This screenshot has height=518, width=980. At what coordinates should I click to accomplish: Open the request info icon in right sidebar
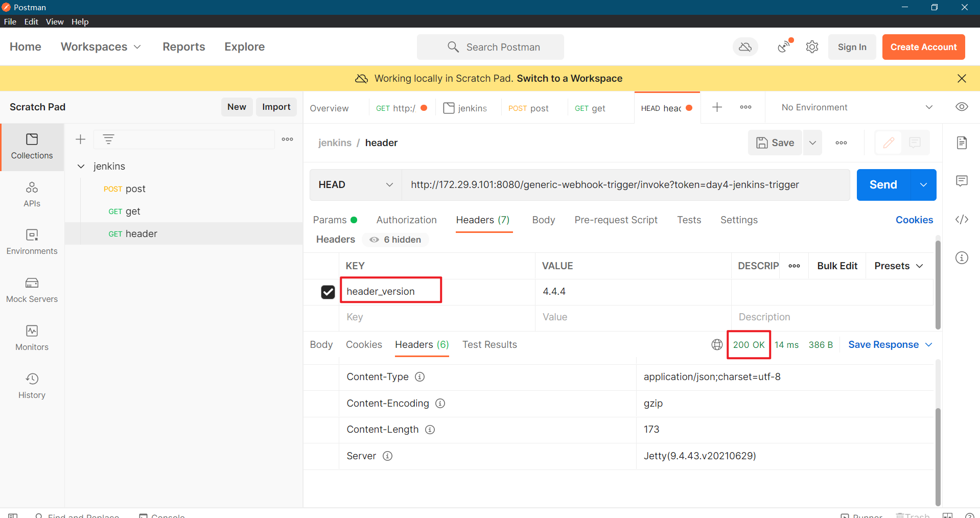(962, 257)
